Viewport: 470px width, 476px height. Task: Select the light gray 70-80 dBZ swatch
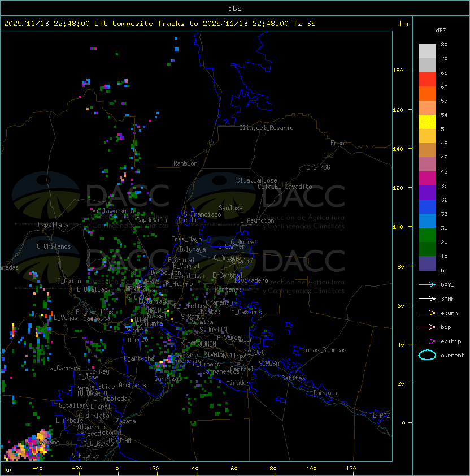(427, 51)
